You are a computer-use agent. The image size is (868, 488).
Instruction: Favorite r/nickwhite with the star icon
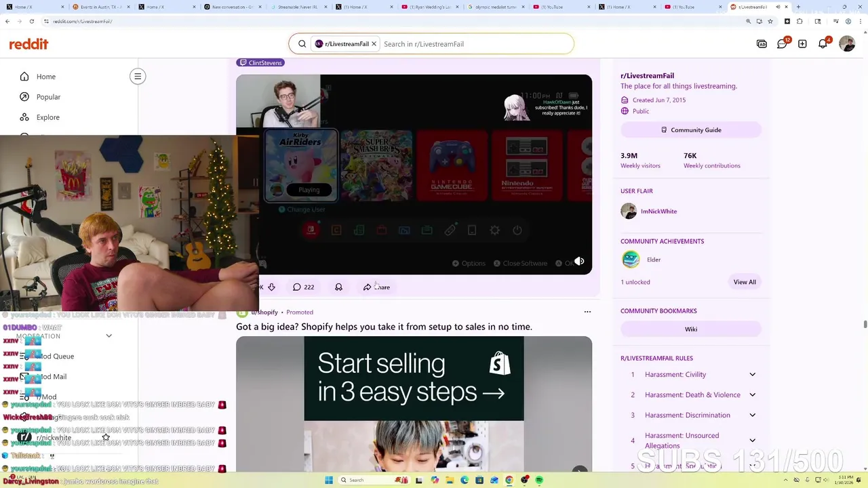click(x=106, y=438)
